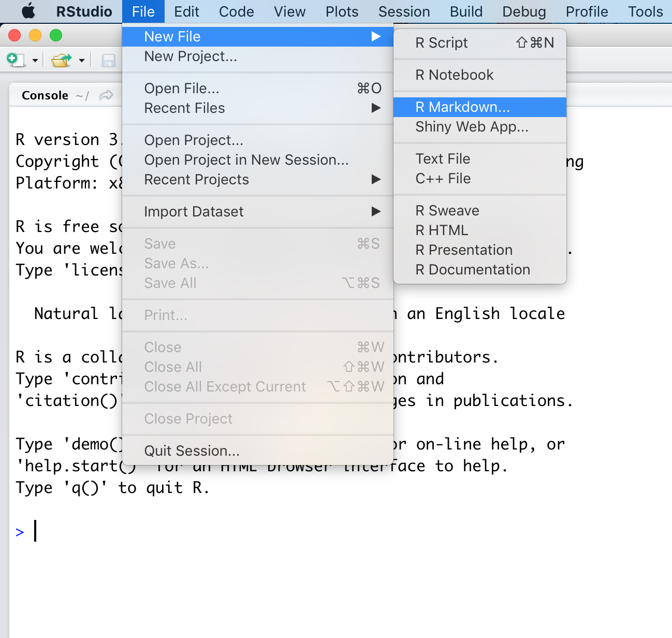Open the View menu

[289, 11]
